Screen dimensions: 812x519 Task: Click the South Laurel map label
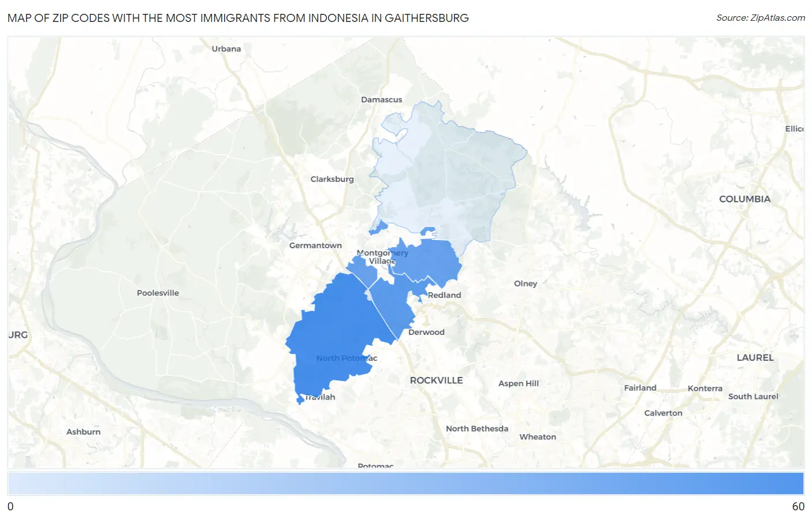753,397
